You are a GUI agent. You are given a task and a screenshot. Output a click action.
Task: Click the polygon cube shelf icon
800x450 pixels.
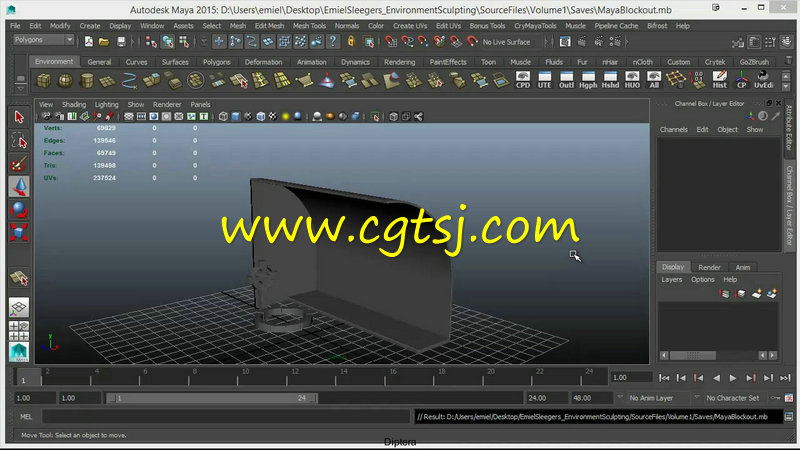coord(44,80)
